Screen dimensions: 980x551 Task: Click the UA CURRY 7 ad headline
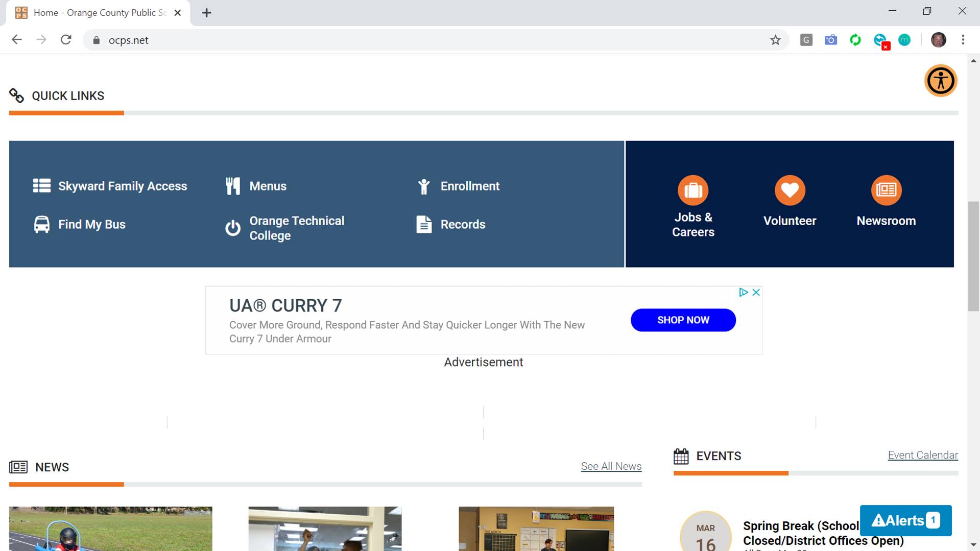[x=285, y=305]
